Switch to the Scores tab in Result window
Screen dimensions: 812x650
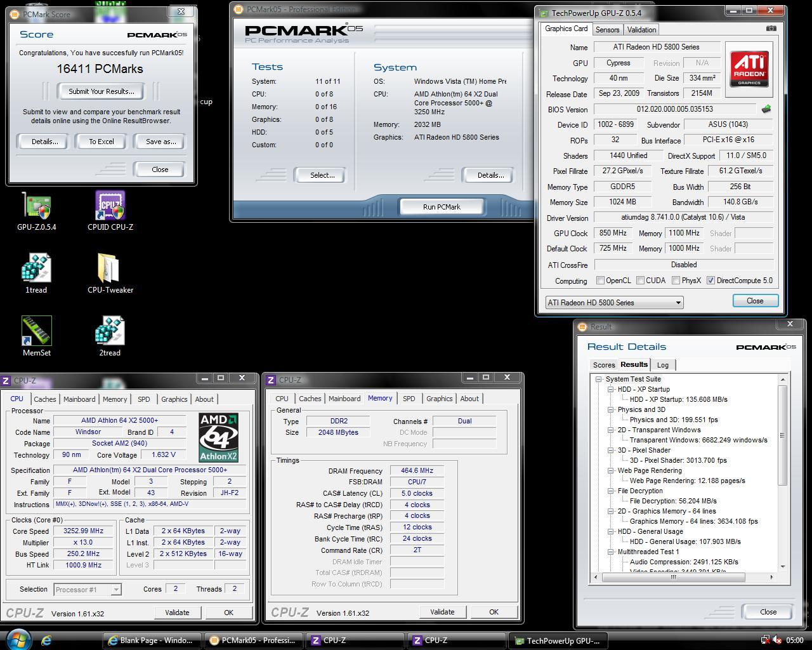pos(603,365)
